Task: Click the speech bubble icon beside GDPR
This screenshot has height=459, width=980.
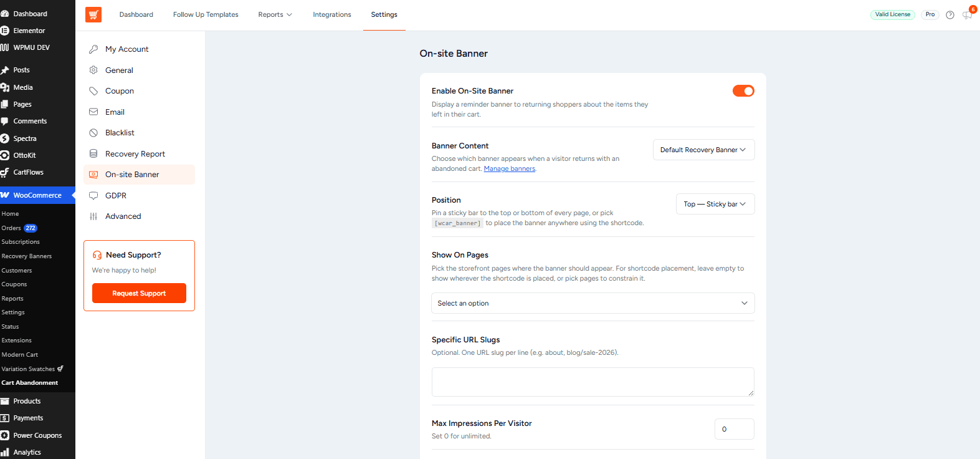Action: point(93,196)
